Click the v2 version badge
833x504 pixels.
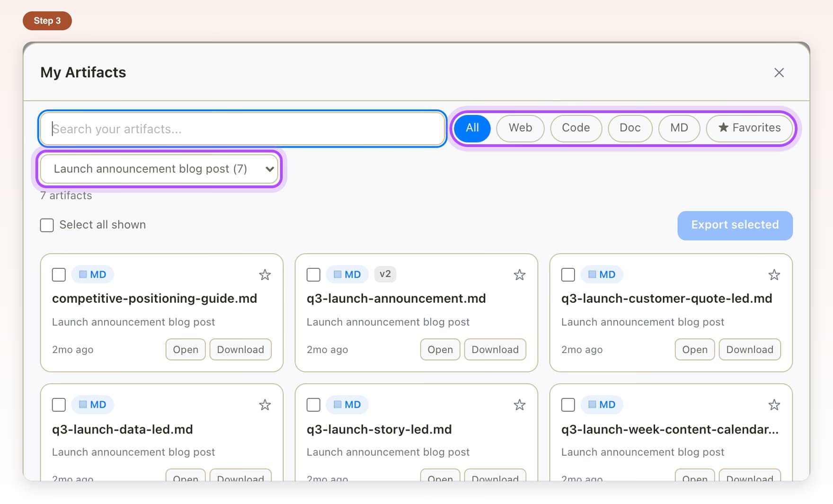[385, 274]
